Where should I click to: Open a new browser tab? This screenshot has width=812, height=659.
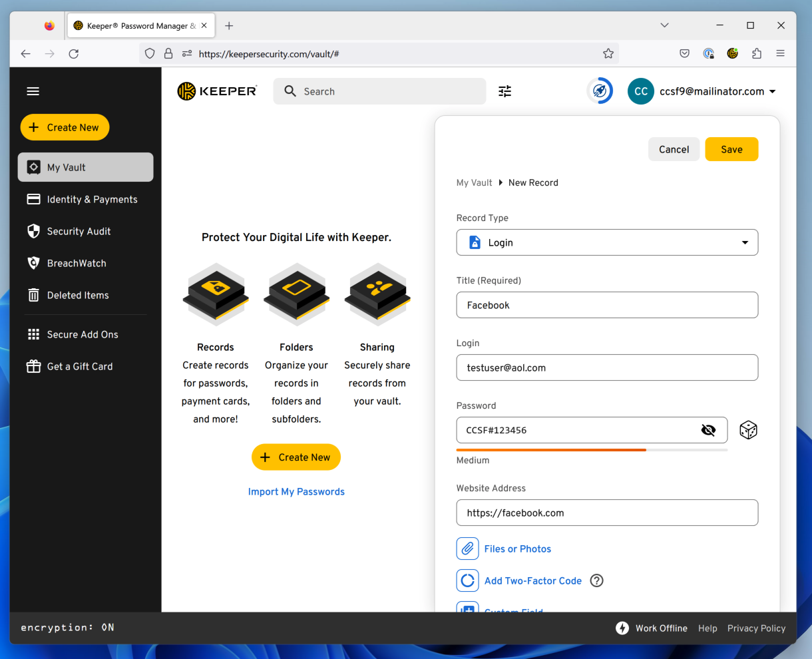pyautogui.click(x=229, y=25)
